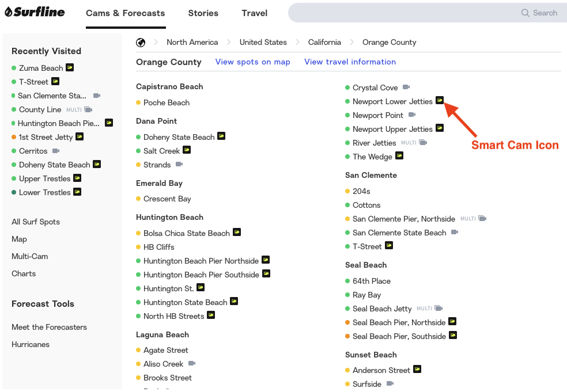Select Charts in the sidebar

(24, 273)
